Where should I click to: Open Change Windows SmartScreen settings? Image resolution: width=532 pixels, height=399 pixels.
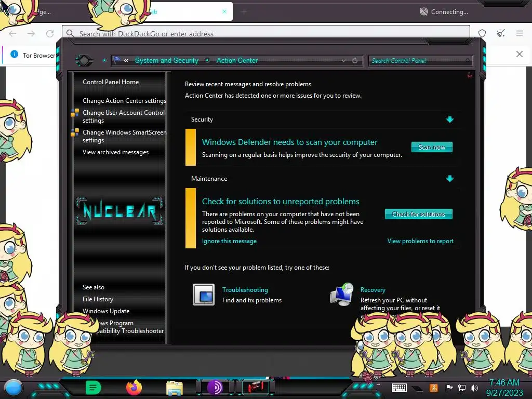tap(124, 136)
